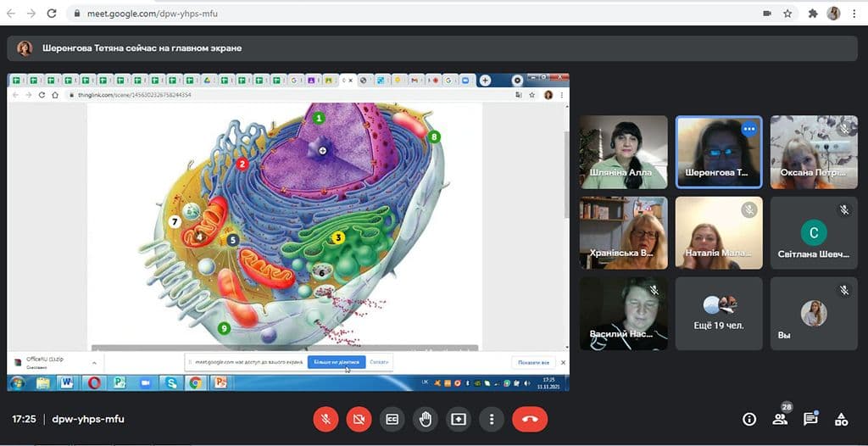
Task: Open Opera from the shared taskbar
Action: click(94, 383)
